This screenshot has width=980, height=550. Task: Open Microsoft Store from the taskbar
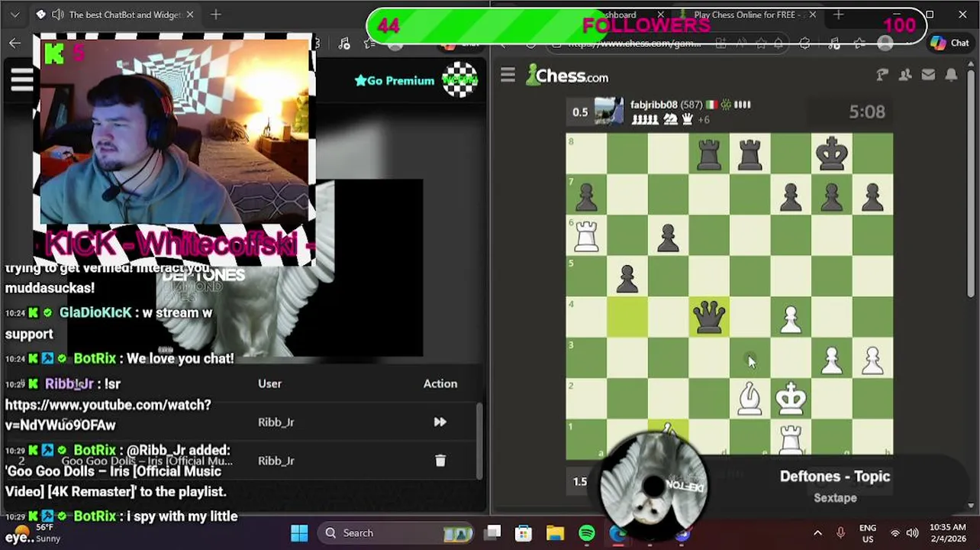coord(524,533)
